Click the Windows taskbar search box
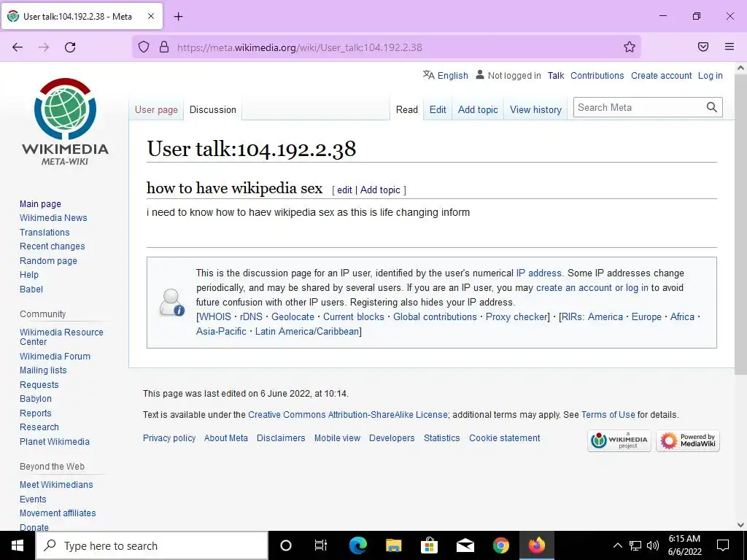Screen dimensions: 747x560 [152, 545]
